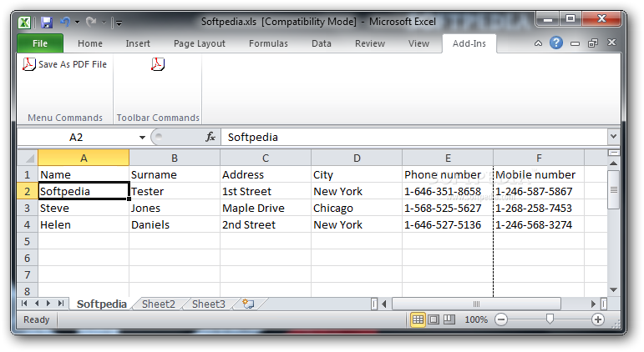Switch to Page Break Preview icon
This screenshot has height=352, width=644.
click(449, 319)
